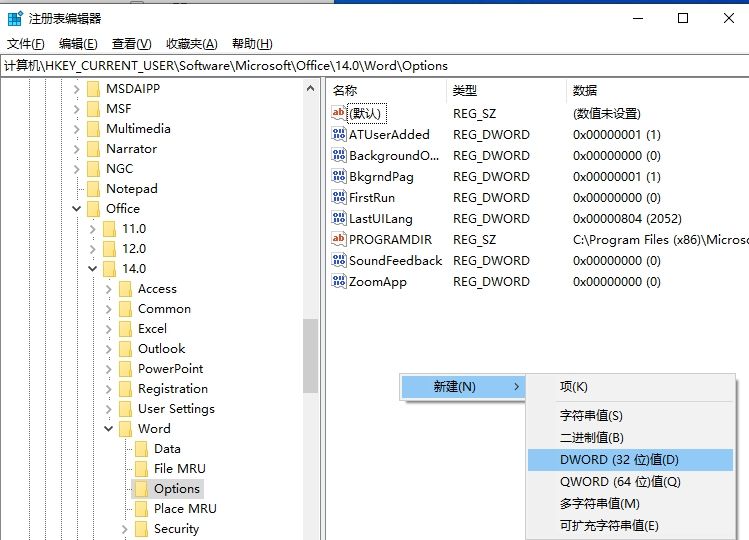Screen dimensions: 749x540
Task: Click the Excel folder icon
Action: point(126,329)
